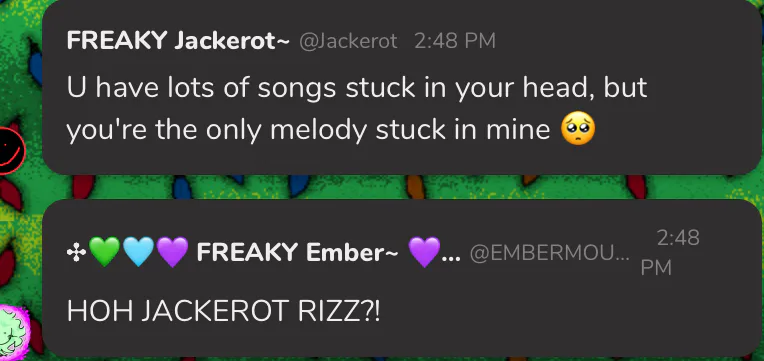Click the 2:48 PM timestamp on Jackerot's message
The width and height of the screenshot is (764, 361).
click(455, 41)
